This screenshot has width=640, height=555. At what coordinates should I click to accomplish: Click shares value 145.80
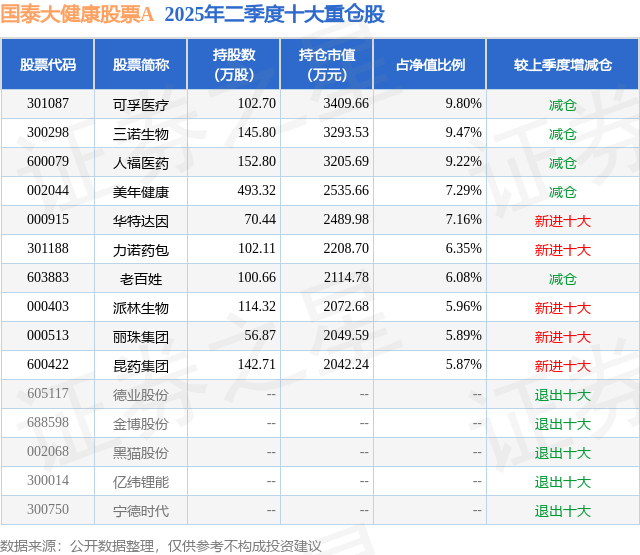click(x=257, y=133)
